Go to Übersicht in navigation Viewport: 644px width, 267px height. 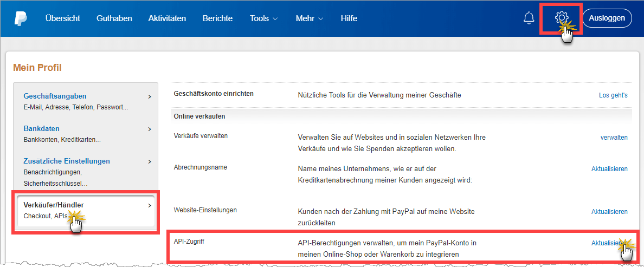(x=63, y=18)
